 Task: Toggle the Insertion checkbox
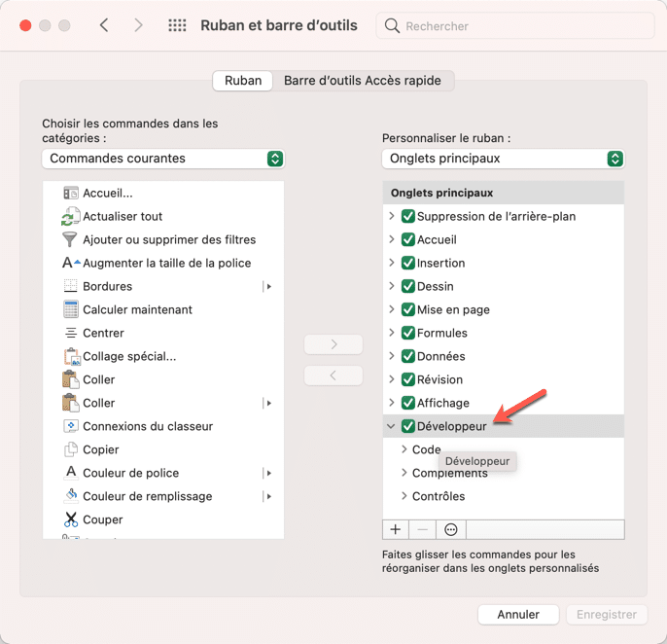coord(408,263)
